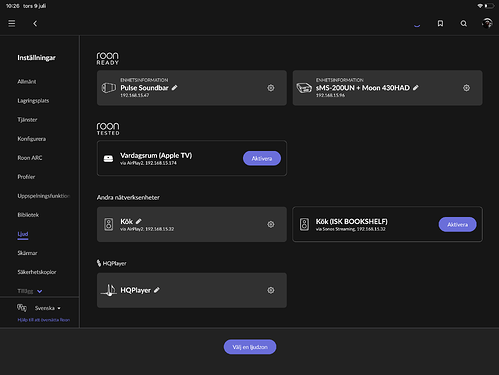Viewport: 499px width, 375px height.
Task: Click the Kök (ISK BOOKSHELF) device name
Action: point(352,221)
